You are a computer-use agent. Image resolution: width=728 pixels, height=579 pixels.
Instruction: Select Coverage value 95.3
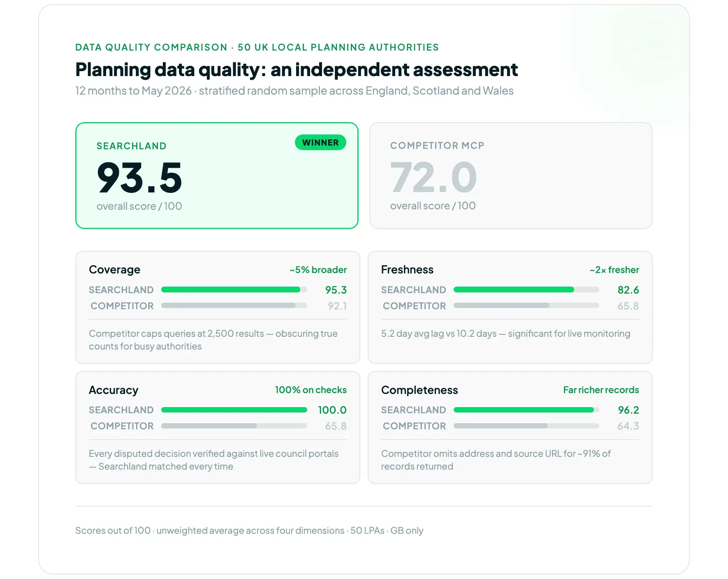(336, 290)
